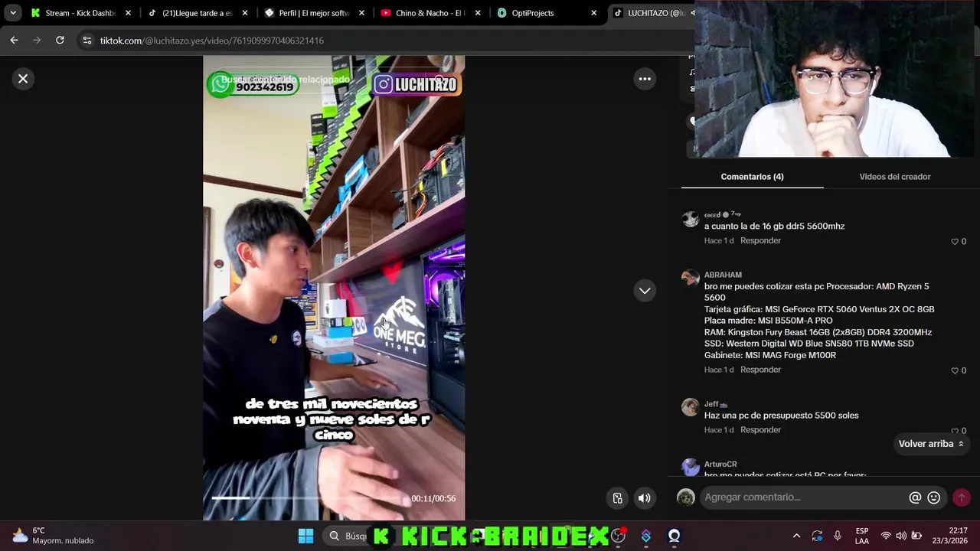Post comment with red arrow button
The image size is (980, 551).
coord(962,497)
